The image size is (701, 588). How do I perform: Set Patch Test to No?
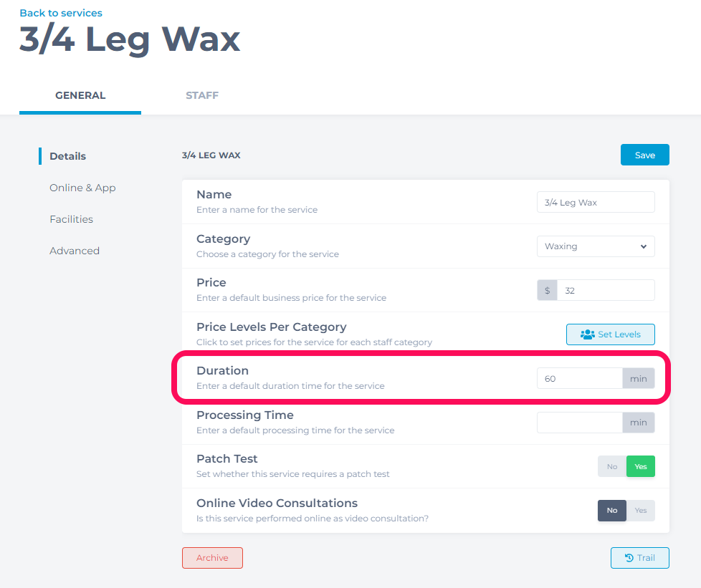(x=612, y=466)
